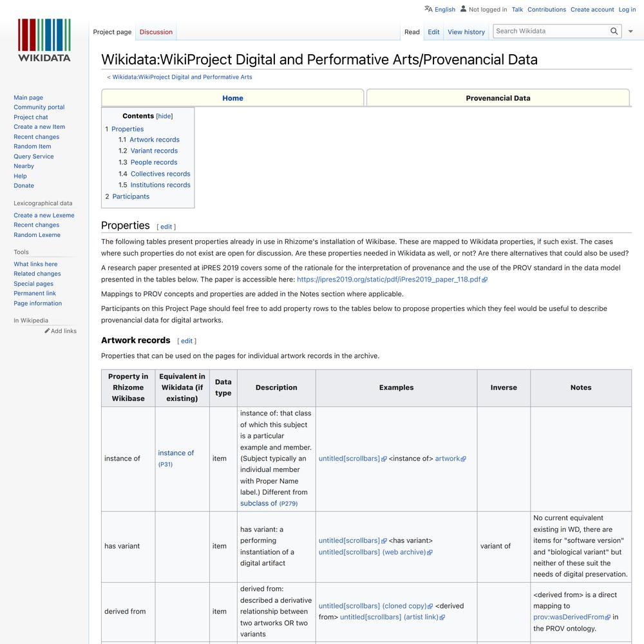Click the Home navigation tab
The width and height of the screenshot is (644, 644).
coord(232,98)
